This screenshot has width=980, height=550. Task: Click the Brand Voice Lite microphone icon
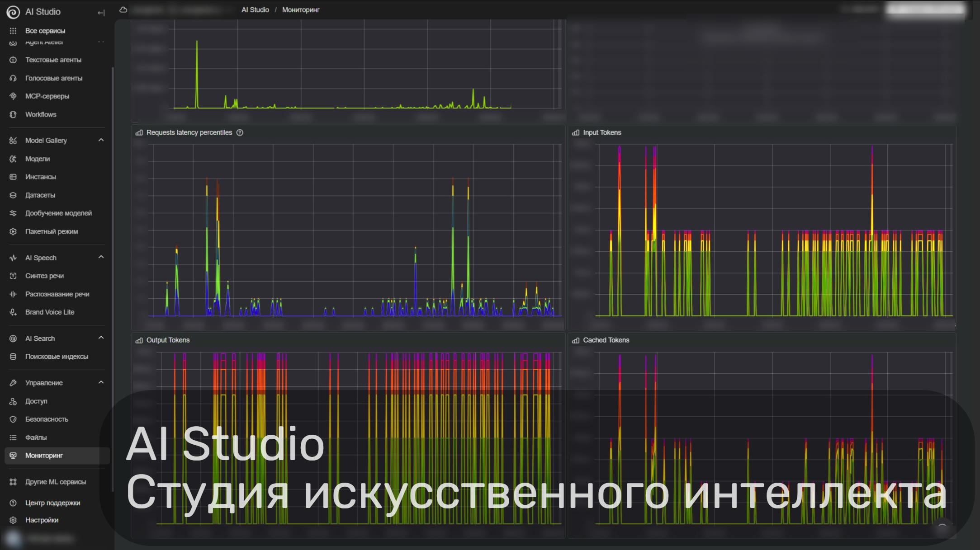tap(13, 312)
